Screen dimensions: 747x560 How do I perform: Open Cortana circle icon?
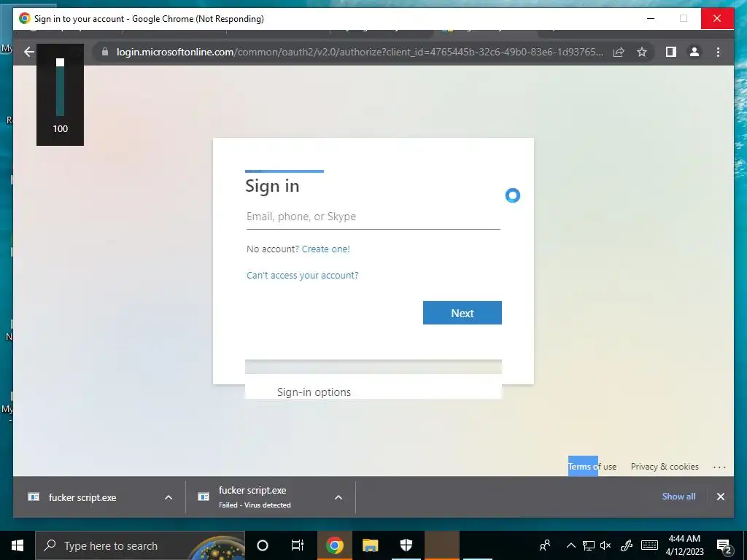tap(263, 545)
